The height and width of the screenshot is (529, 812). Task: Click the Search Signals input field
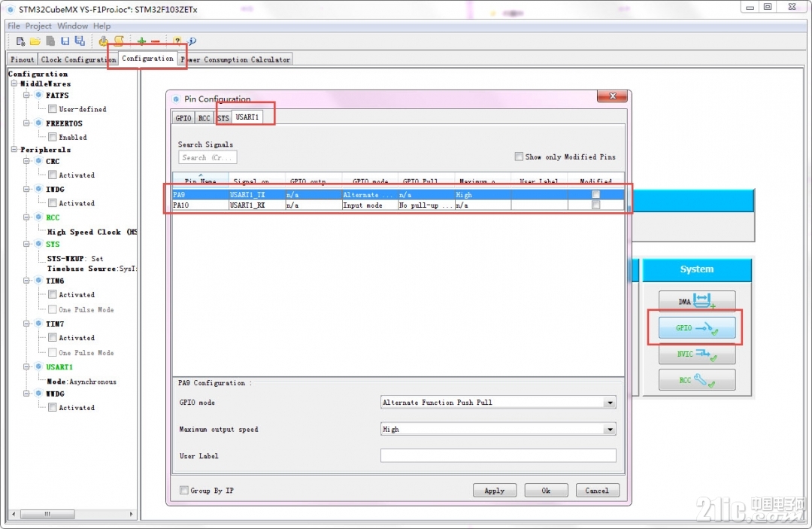point(208,157)
